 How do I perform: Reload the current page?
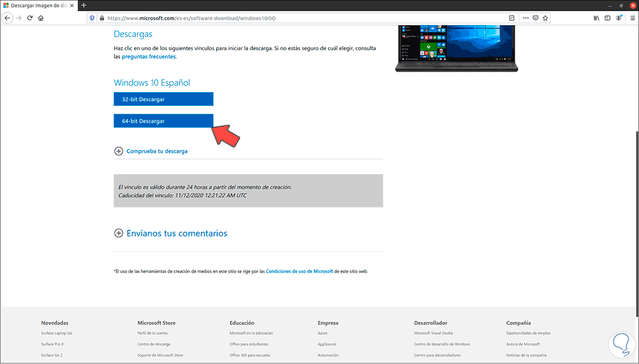30,18
